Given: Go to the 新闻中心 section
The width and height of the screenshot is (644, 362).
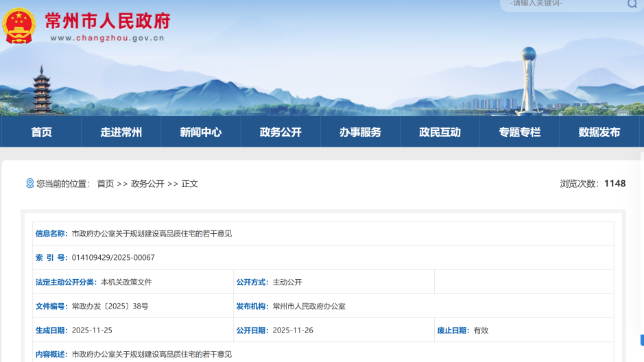Looking at the screenshot, I should point(200,132).
